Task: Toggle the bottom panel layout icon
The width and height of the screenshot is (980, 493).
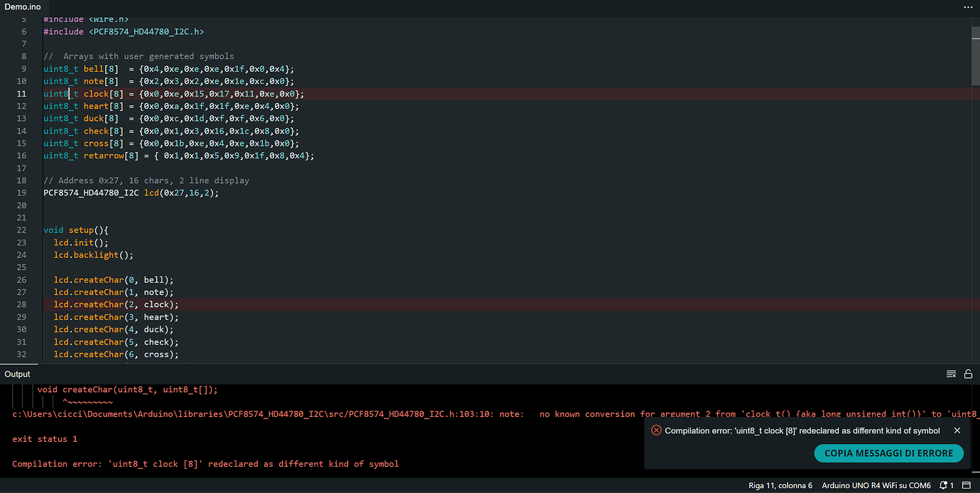Action: click(966, 486)
